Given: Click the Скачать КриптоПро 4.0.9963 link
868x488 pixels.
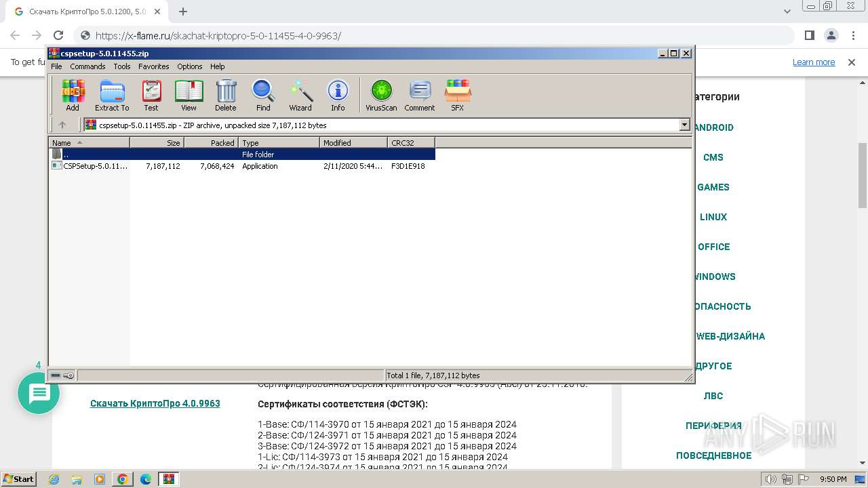Looking at the screenshot, I should click(155, 403).
